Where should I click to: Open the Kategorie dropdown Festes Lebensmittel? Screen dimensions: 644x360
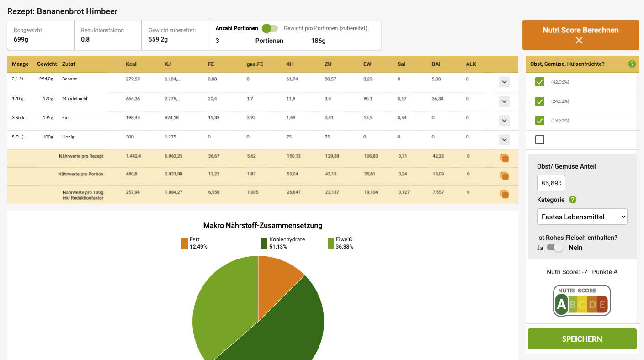[x=582, y=217]
